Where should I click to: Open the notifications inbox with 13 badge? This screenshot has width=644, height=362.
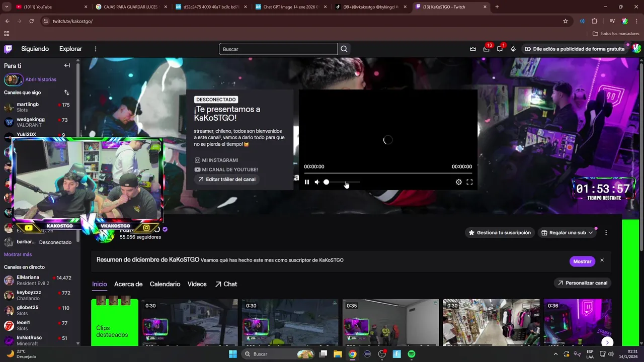pos(487,49)
